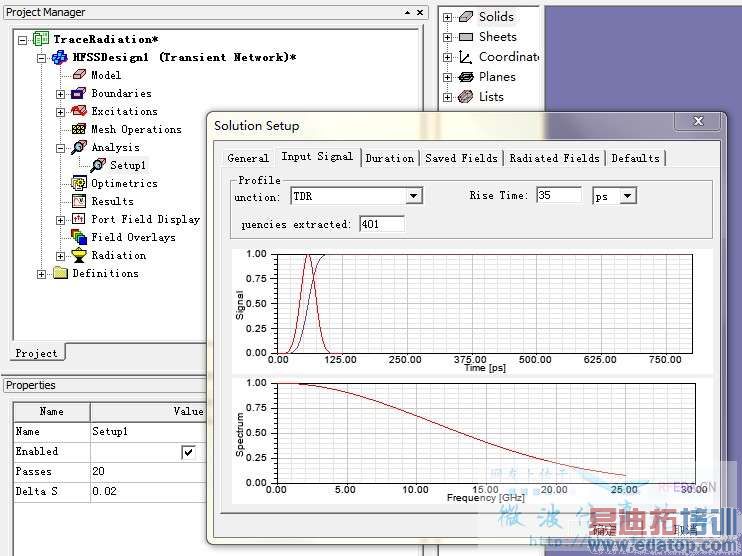
Task: Click the frequencies extracted field
Action: (380, 224)
